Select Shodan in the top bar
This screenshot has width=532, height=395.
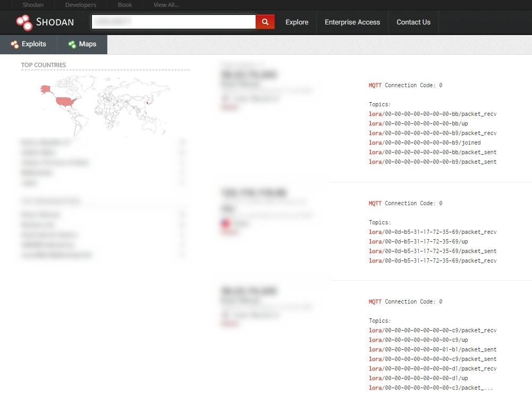click(33, 5)
